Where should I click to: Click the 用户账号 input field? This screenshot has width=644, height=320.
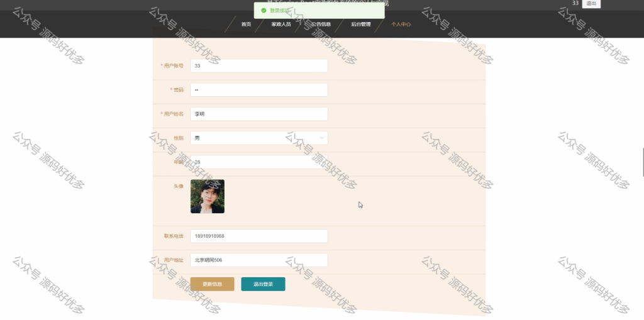pos(258,66)
